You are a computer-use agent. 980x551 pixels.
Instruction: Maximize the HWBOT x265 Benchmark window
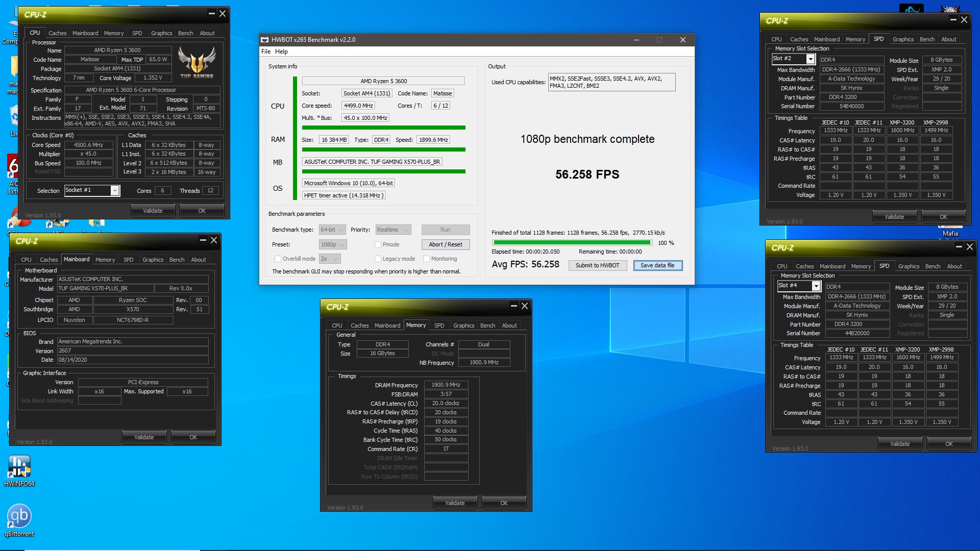(659, 40)
